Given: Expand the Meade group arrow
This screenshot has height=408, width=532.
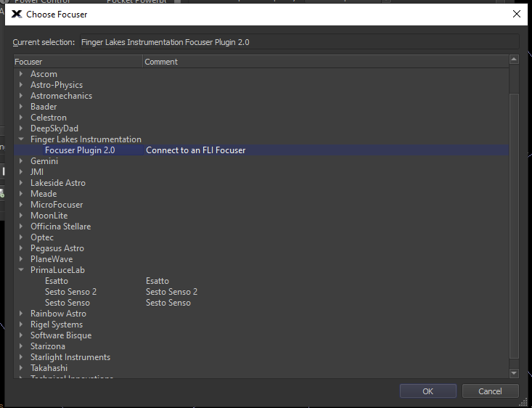Looking at the screenshot, I should [21, 194].
